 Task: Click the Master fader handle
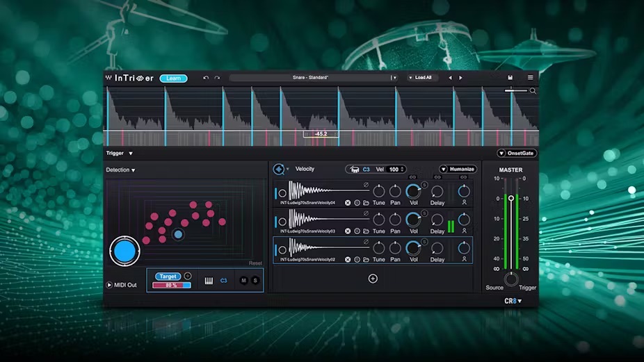pos(511,199)
